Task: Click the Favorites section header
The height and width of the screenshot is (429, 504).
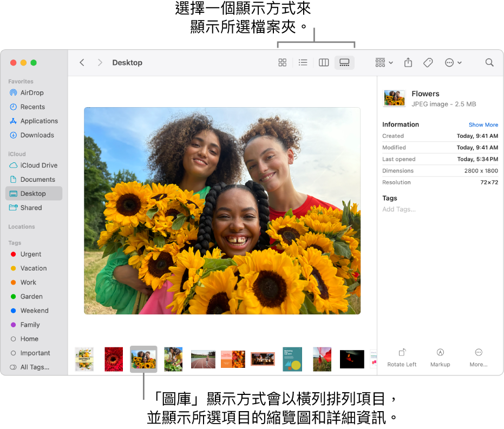Action: (x=21, y=82)
